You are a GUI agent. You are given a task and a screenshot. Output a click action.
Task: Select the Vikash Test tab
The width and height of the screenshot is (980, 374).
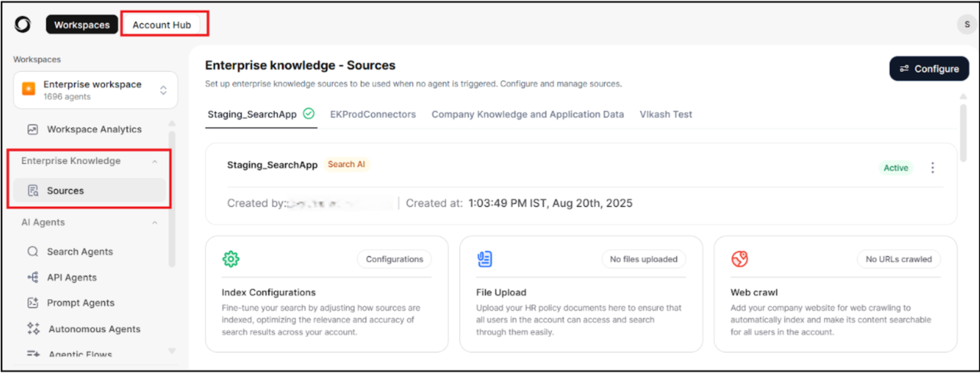[x=666, y=115]
